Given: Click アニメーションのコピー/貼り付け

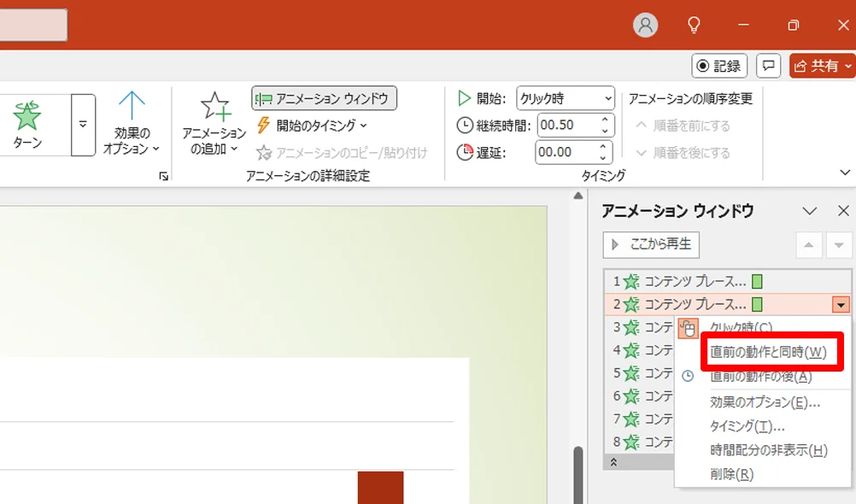Looking at the screenshot, I should tap(342, 152).
